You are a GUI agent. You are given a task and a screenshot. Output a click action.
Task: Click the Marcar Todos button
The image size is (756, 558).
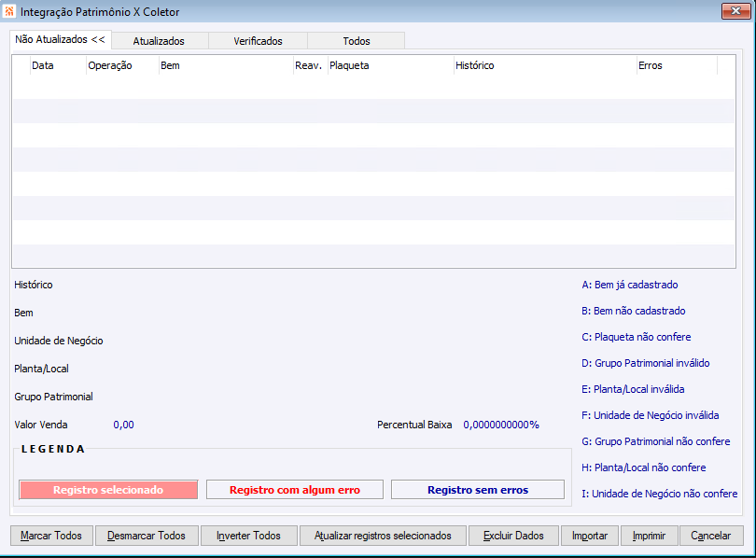pos(51,536)
